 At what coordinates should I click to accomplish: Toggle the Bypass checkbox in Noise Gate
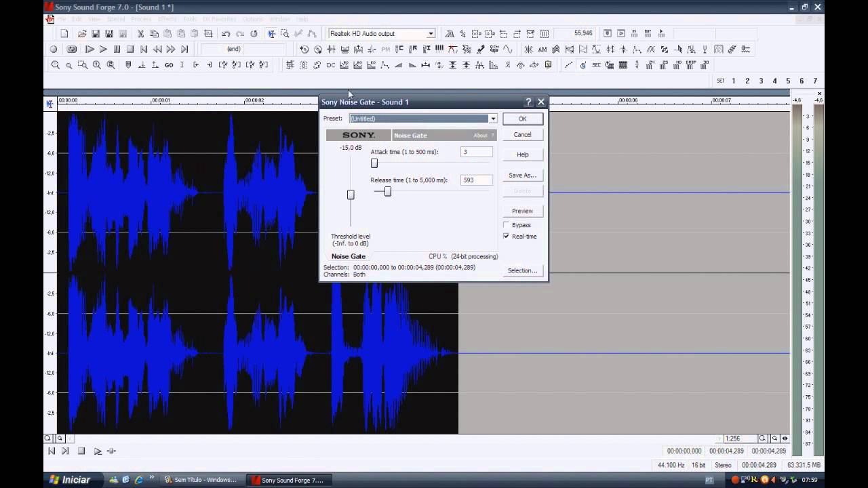(x=506, y=225)
